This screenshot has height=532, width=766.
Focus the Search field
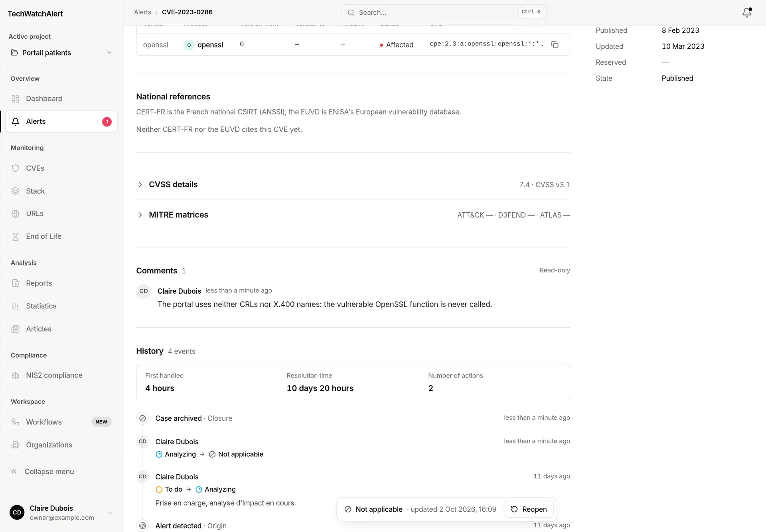(444, 12)
